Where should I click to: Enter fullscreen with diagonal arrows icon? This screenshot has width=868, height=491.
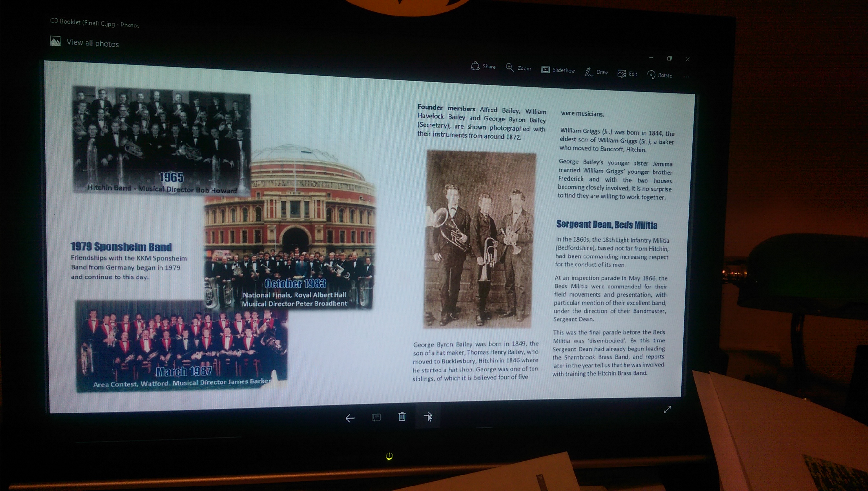pos(667,409)
